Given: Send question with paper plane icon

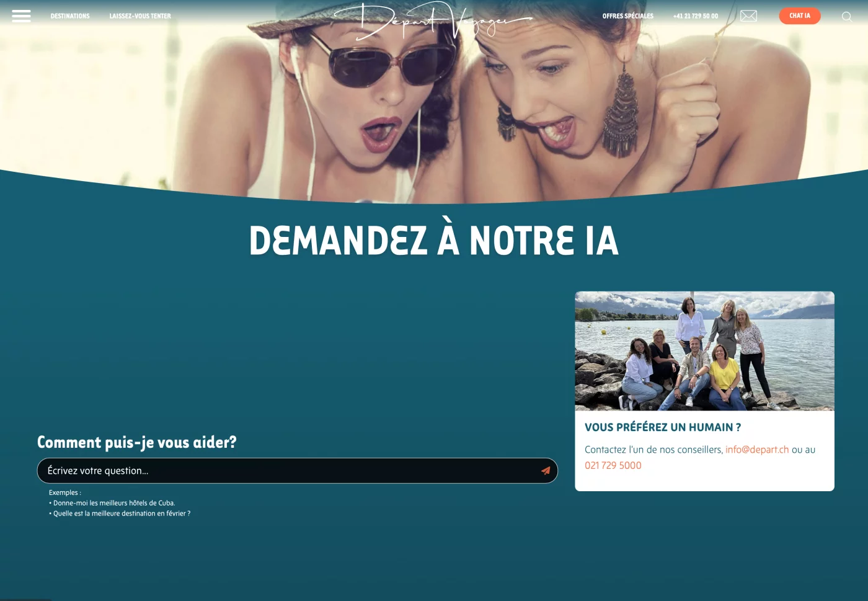Looking at the screenshot, I should 546,471.
